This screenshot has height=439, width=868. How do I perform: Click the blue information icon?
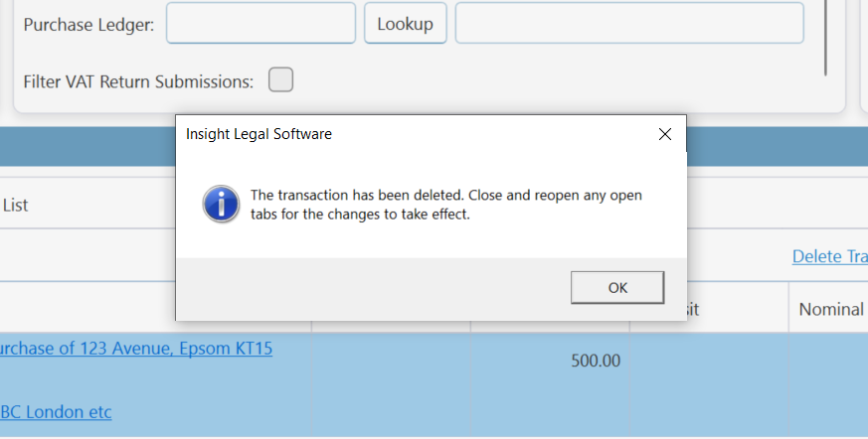click(x=221, y=204)
